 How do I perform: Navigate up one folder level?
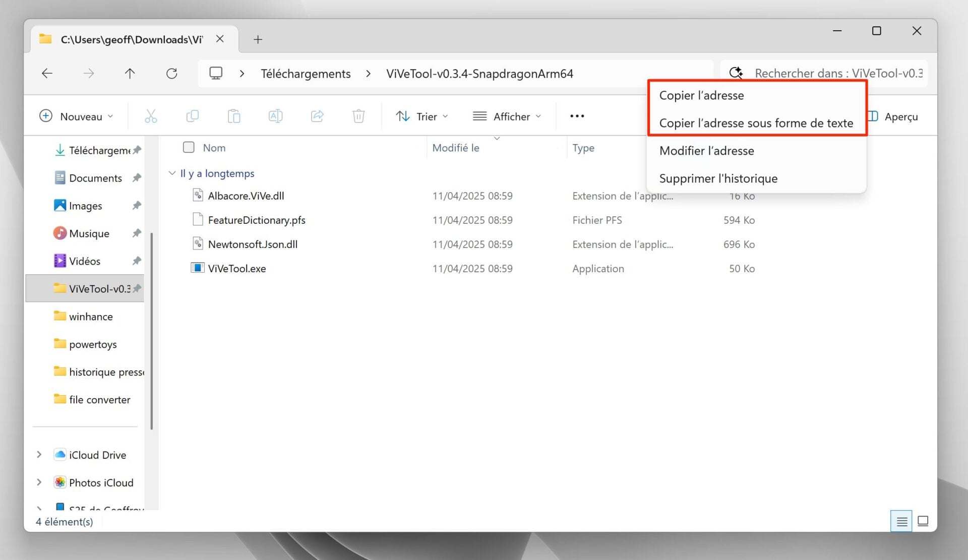(130, 73)
